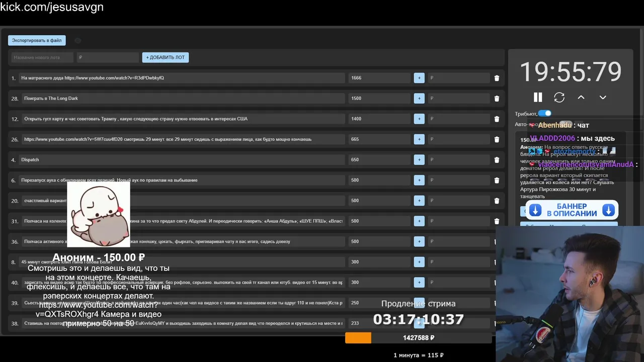Toggle the 'Трибьют' switch
The width and height of the screenshot is (644, 362).
[x=544, y=114]
